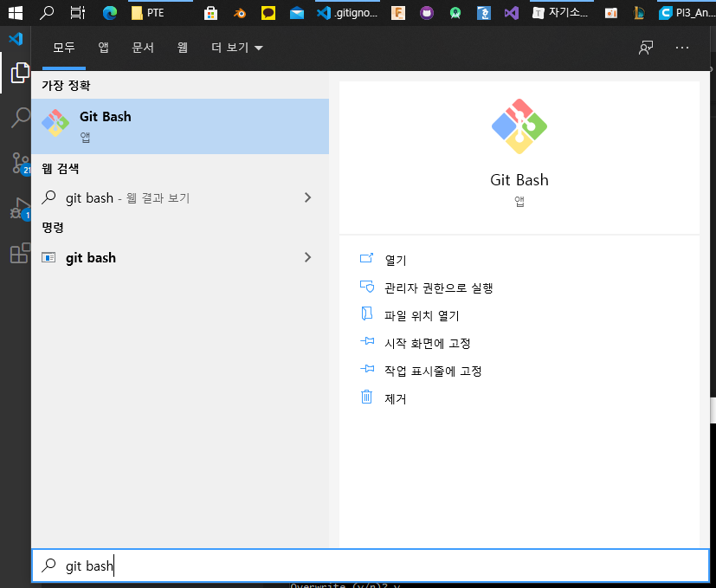This screenshot has height=588, width=716.
Task: Open VS Code Run and Debug view
Action: coord(20,209)
